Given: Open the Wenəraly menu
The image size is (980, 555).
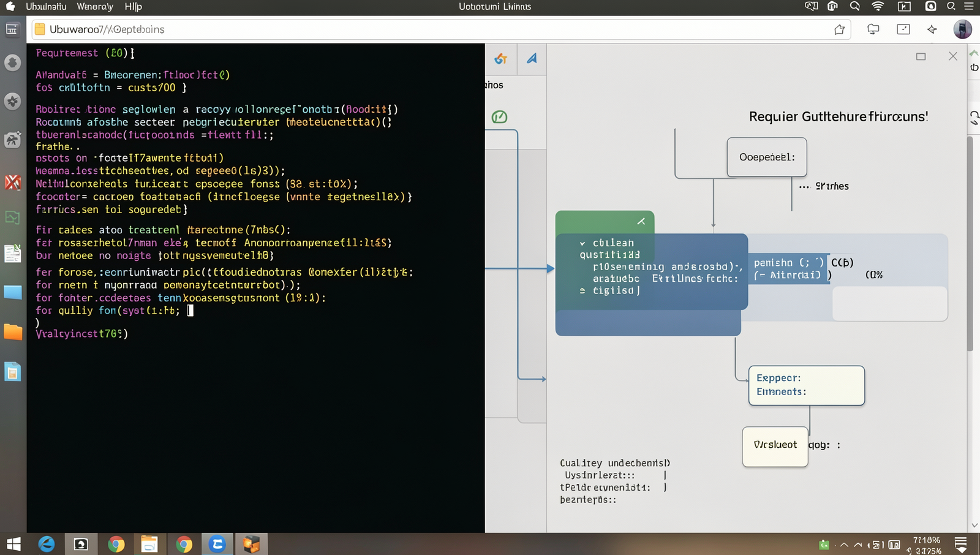Looking at the screenshot, I should click(x=95, y=7).
